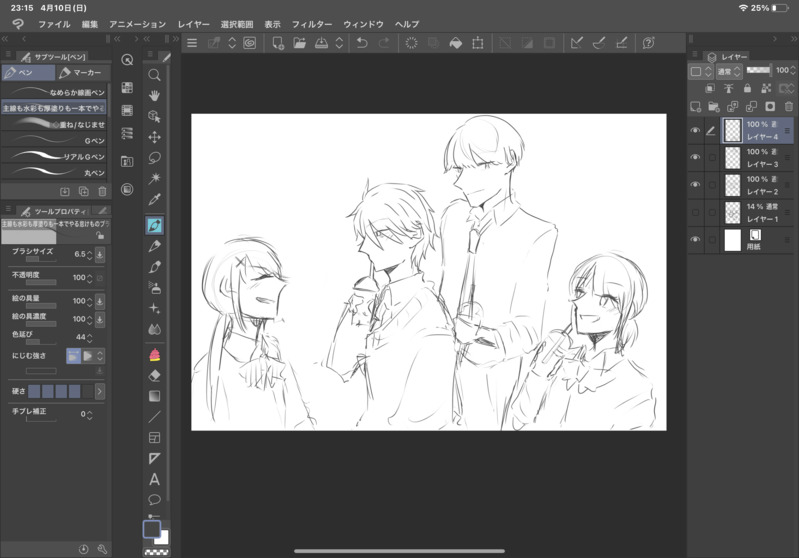Select リアルGペン brush preset

54,156
